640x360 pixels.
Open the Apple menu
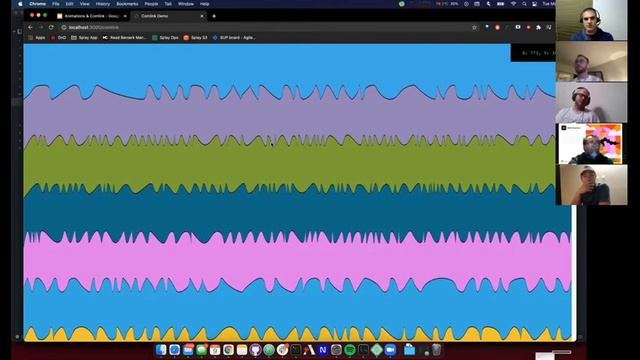[20, 4]
